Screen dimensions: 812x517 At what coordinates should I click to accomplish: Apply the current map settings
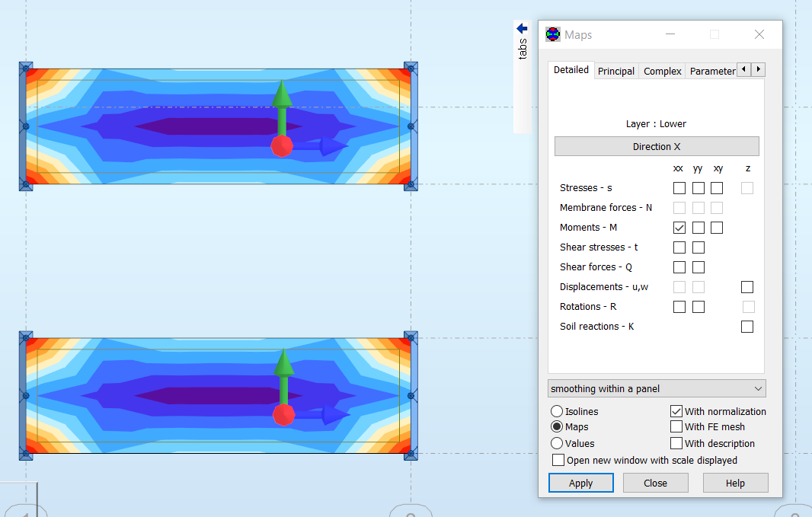580,483
